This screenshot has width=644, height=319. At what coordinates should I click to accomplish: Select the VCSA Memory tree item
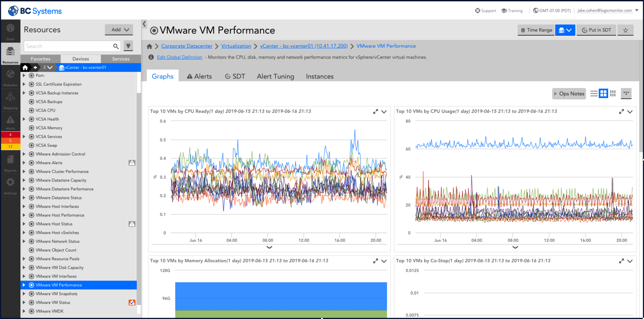(x=49, y=128)
